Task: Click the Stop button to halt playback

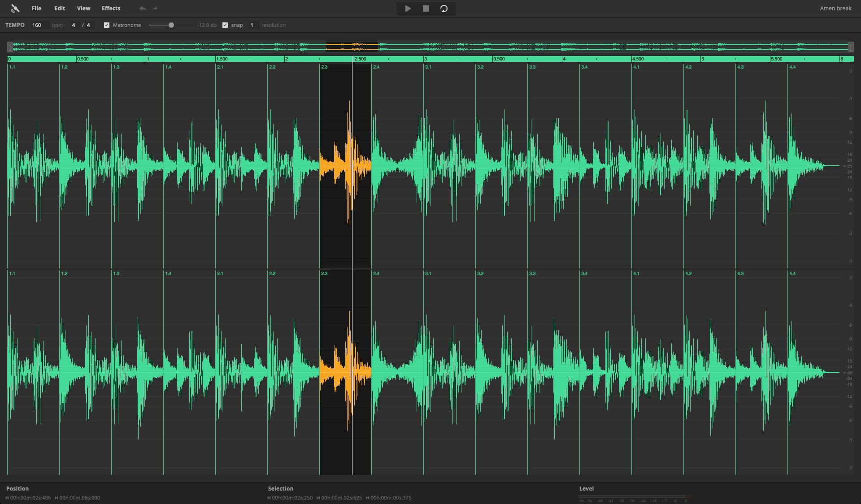Action: click(x=426, y=9)
